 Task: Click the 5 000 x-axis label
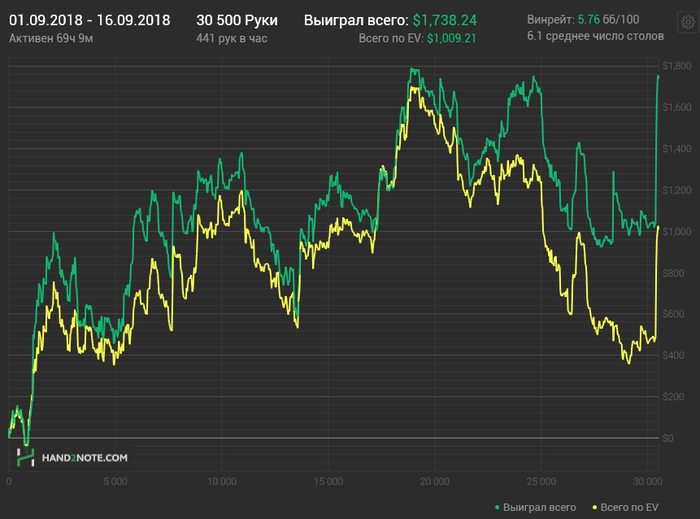pyautogui.click(x=115, y=482)
